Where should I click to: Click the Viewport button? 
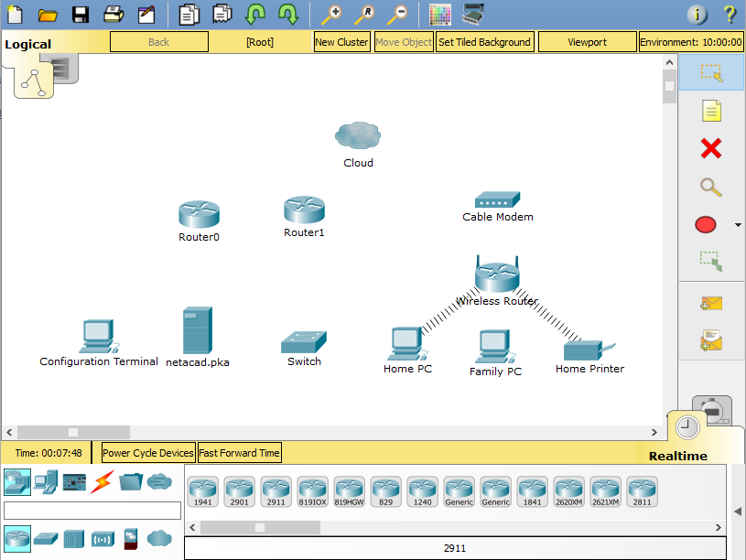587,42
